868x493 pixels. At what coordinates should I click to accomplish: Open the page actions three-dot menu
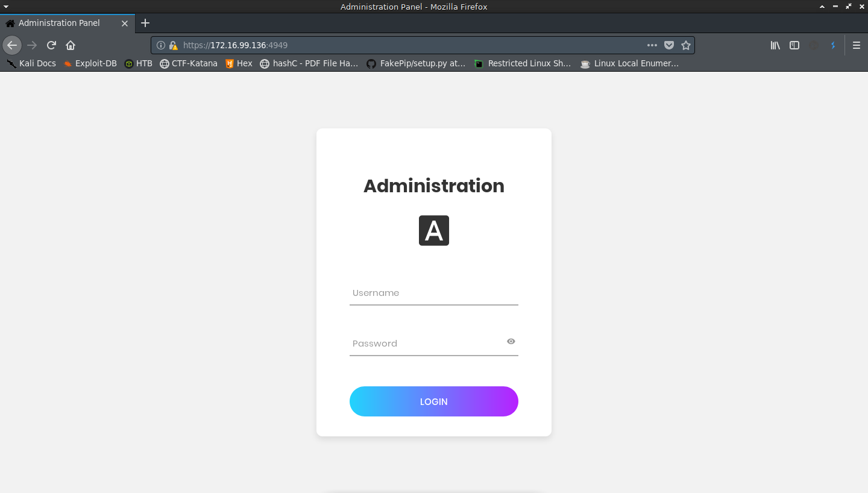pos(652,45)
